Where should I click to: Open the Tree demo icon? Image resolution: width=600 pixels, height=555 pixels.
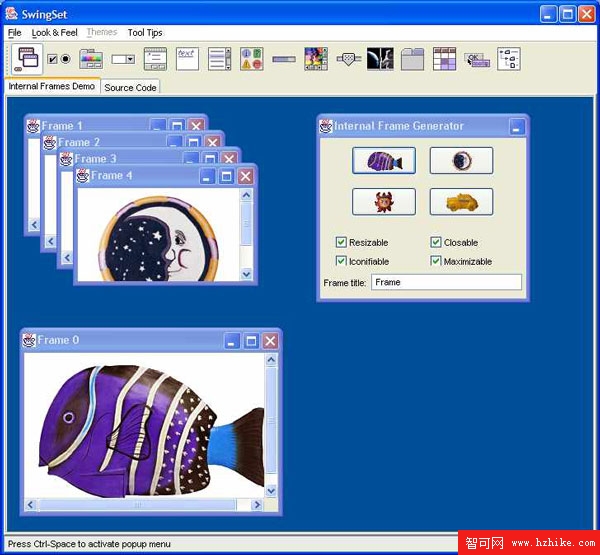click(x=509, y=59)
